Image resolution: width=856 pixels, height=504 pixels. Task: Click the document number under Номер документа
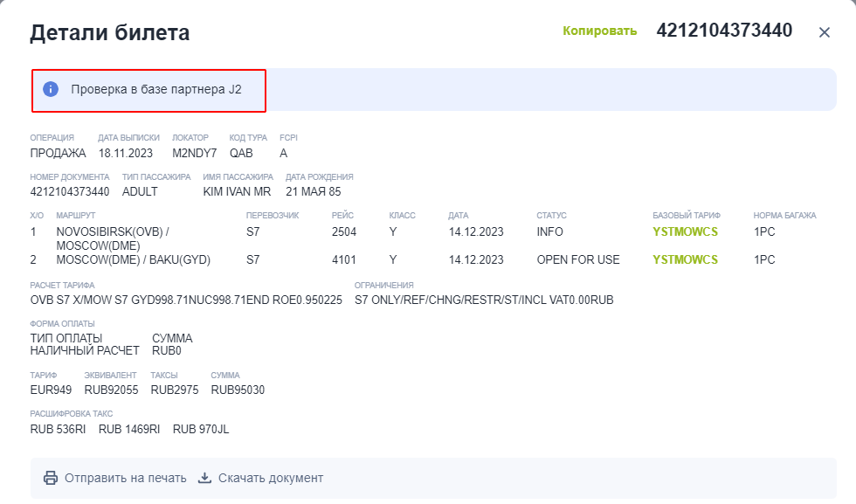[x=70, y=191]
